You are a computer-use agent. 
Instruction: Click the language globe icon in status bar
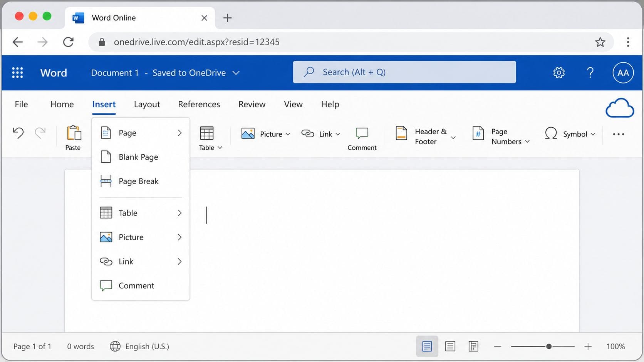click(x=115, y=346)
